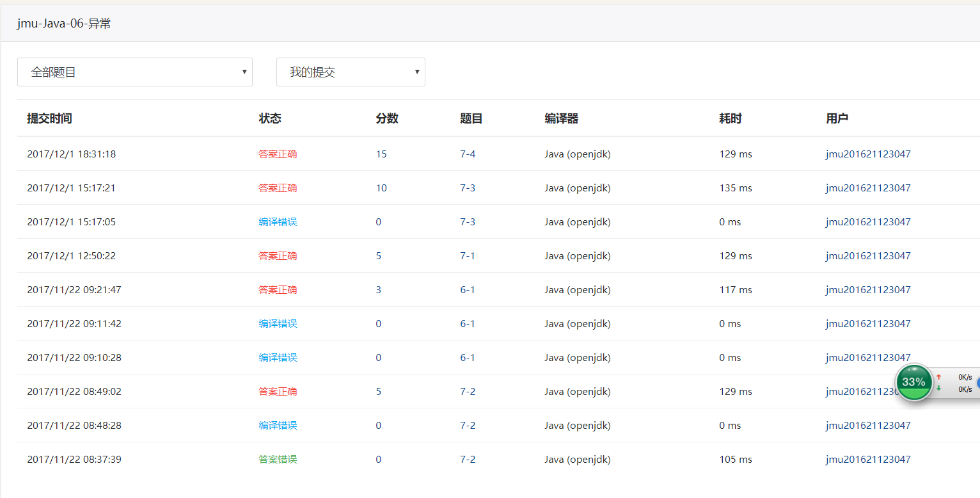Click the 题目 column header
The width and height of the screenshot is (980, 498).
coord(471,118)
